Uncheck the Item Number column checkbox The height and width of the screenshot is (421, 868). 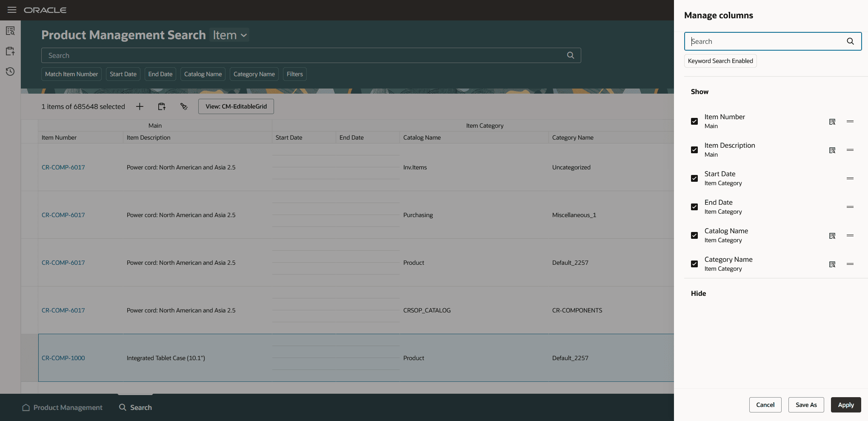[694, 121]
